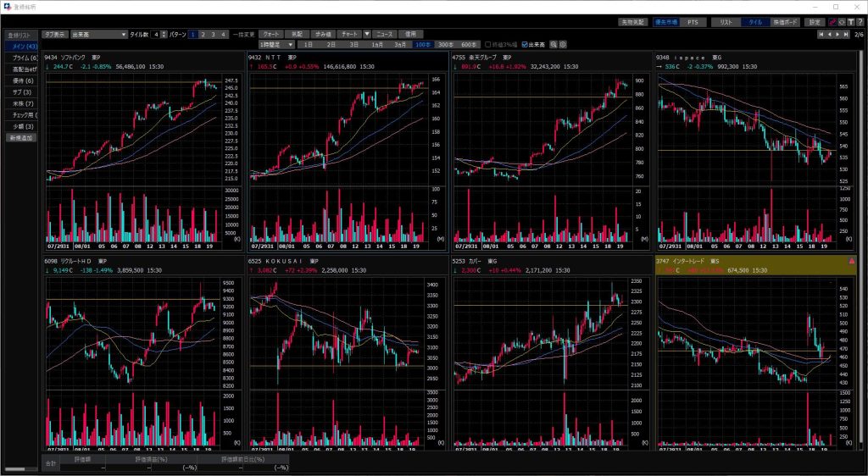Switch to リスト view tab
This screenshot has width=868, height=476.
pyautogui.click(x=725, y=22)
